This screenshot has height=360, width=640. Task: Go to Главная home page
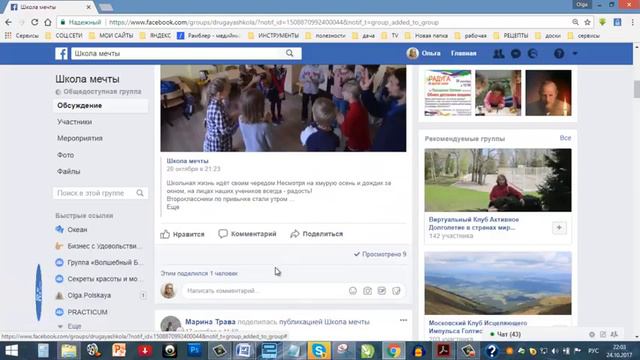point(464,53)
